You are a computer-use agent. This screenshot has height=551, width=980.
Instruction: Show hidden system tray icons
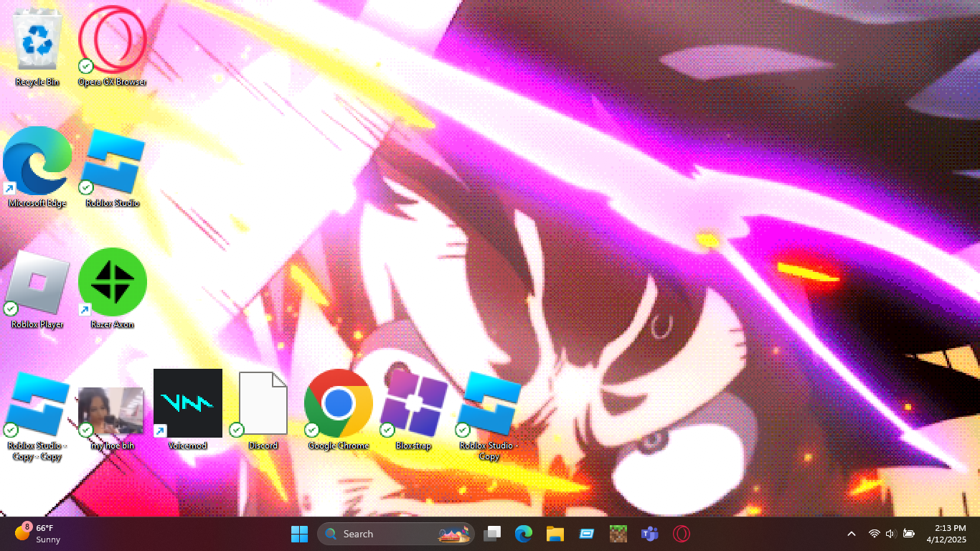(x=852, y=534)
